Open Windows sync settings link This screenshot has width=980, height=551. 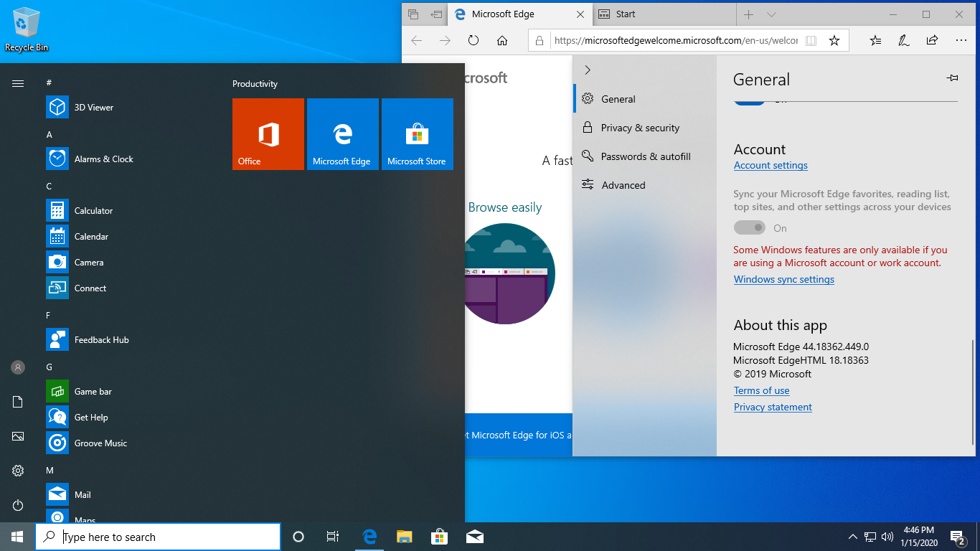tap(783, 279)
